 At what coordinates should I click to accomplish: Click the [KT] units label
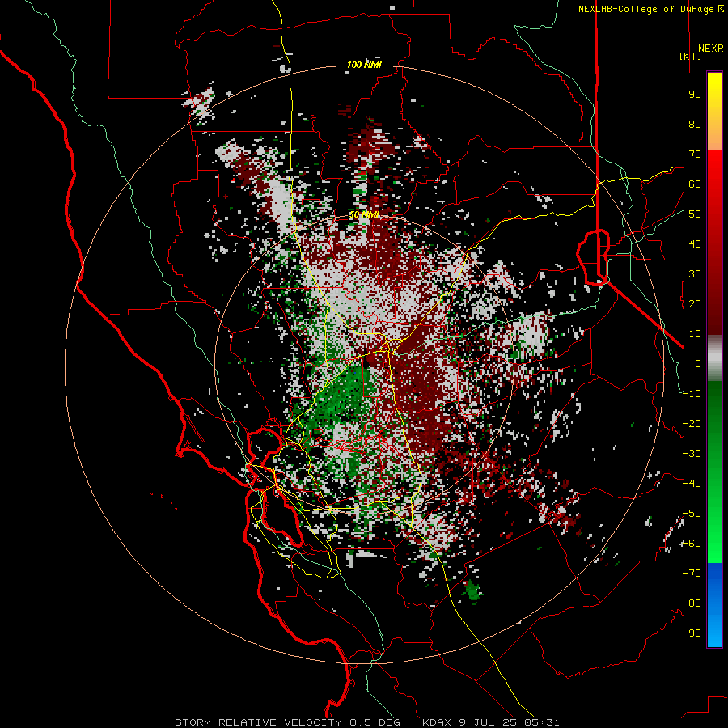(x=690, y=56)
